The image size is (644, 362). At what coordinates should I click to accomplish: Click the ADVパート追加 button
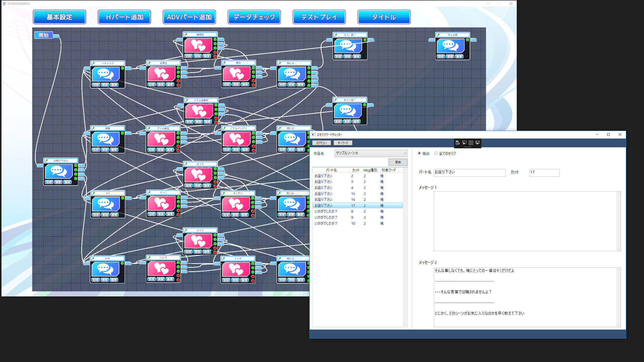(189, 17)
